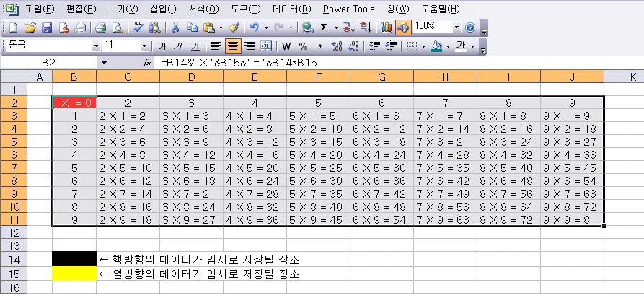The width and height of the screenshot is (644, 294).
Task: Open the 편집(E) menu
Action: coord(81,9)
